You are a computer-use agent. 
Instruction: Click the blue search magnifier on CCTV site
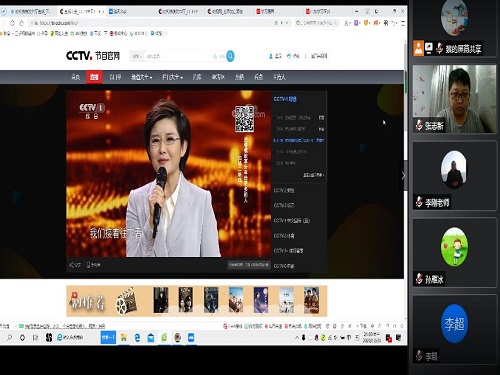(230, 56)
